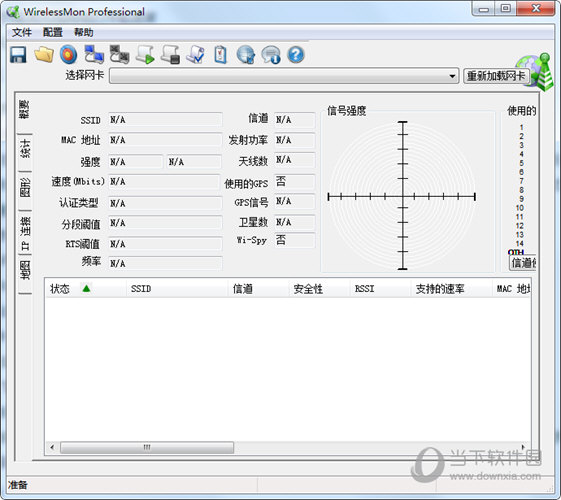Screen dimensions: 561x500
Task: Expand the 选择网卡 adapter dropdown
Action: click(x=452, y=76)
